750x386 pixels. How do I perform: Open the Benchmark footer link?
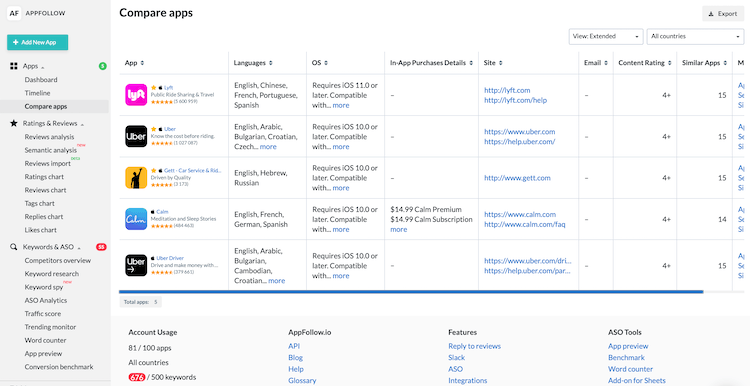pyautogui.click(x=626, y=358)
